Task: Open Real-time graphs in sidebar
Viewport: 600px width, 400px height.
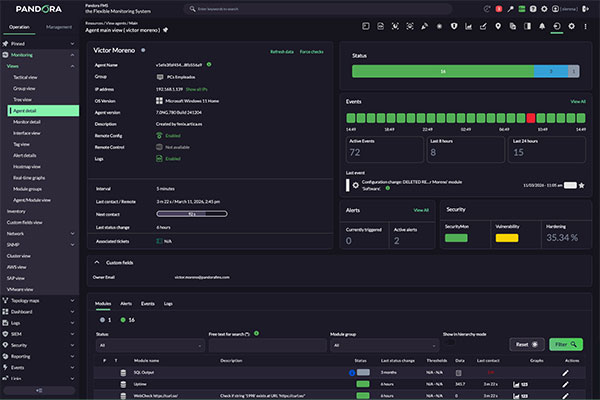Action: (29, 178)
